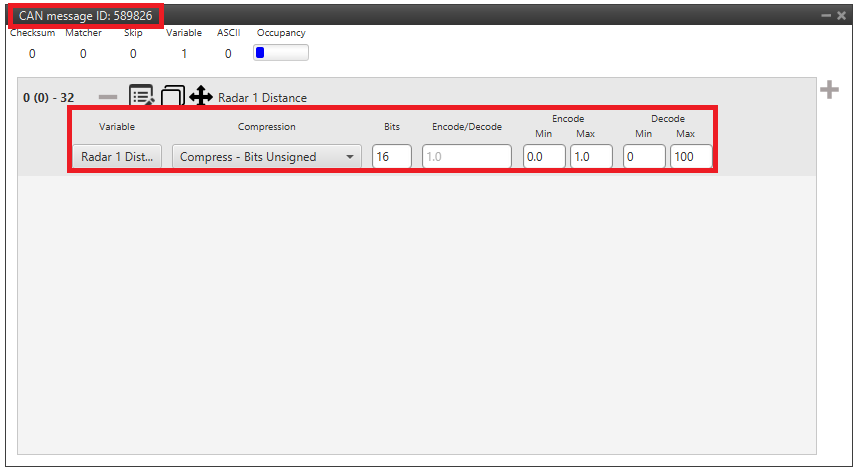This screenshot has height=472, width=856.
Task: Click the four-arrow move icon
Action: coord(200,97)
